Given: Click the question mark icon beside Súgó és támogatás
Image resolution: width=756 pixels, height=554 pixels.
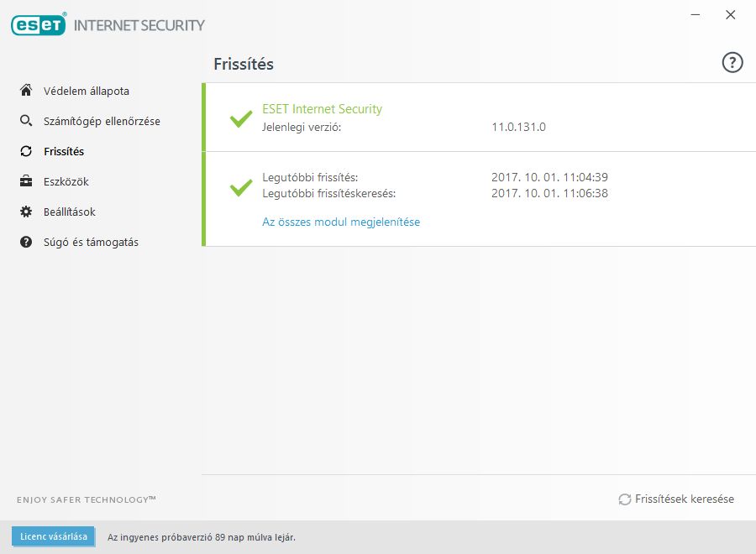Looking at the screenshot, I should [26, 242].
